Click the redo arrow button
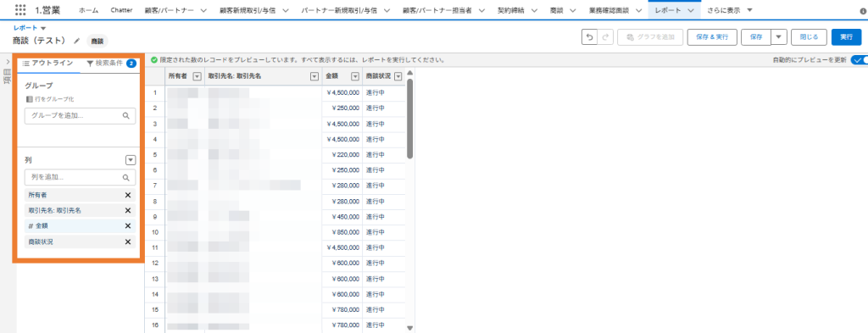868x333 pixels. pyautogui.click(x=605, y=37)
